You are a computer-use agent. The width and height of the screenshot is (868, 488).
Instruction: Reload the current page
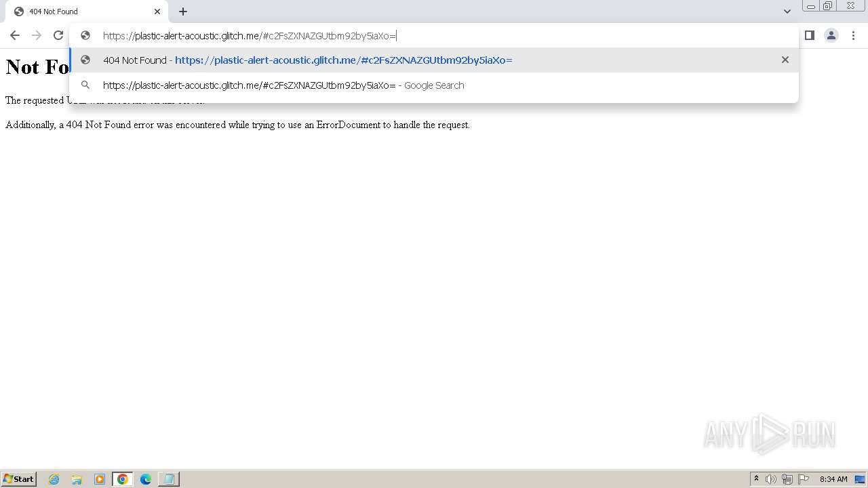tap(58, 35)
